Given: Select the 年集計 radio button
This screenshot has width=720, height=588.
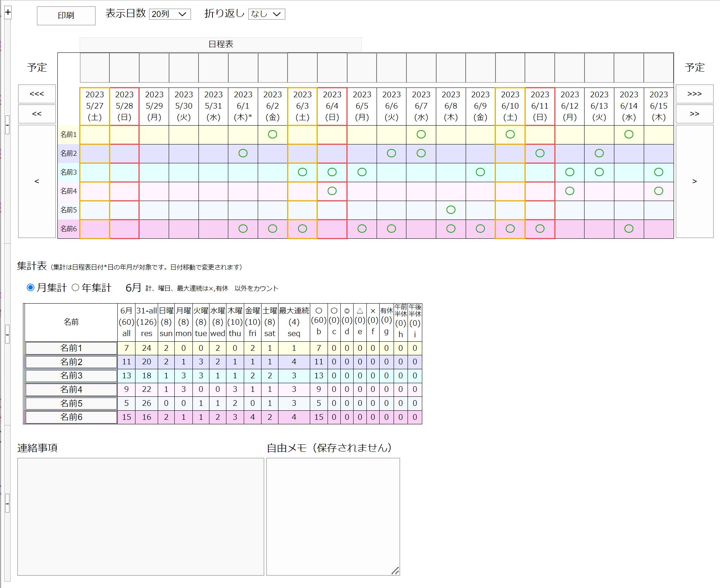Looking at the screenshot, I should coord(75,288).
